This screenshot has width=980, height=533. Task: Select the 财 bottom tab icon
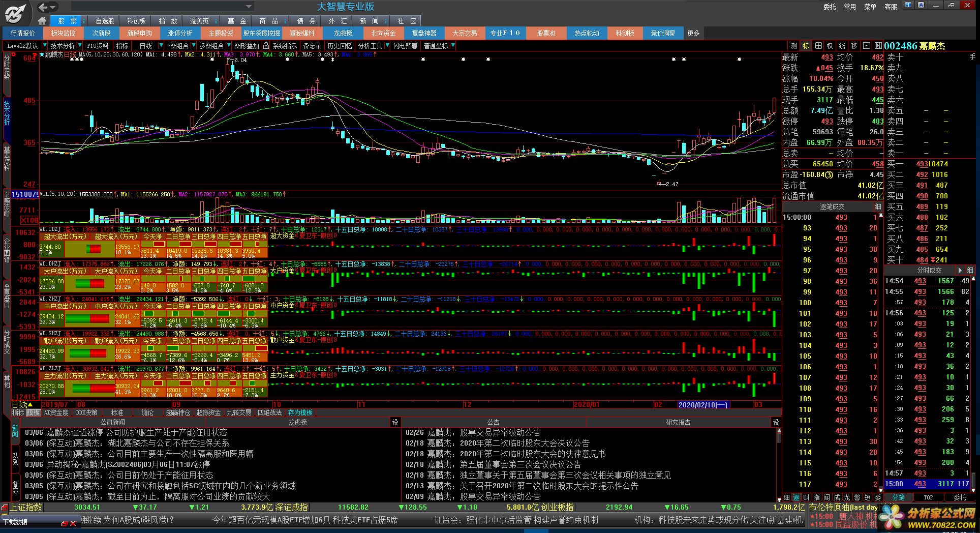click(x=807, y=497)
